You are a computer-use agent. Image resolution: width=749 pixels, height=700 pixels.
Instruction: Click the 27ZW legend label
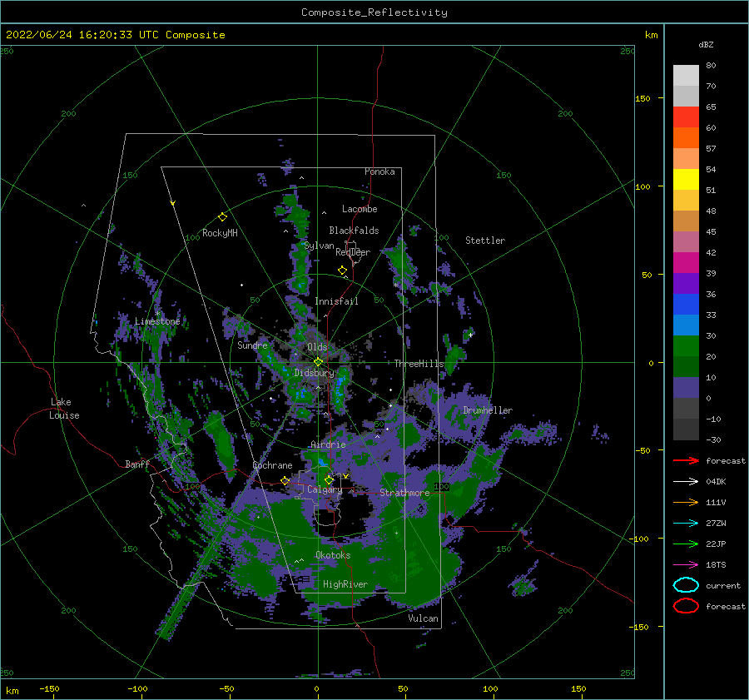716,524
